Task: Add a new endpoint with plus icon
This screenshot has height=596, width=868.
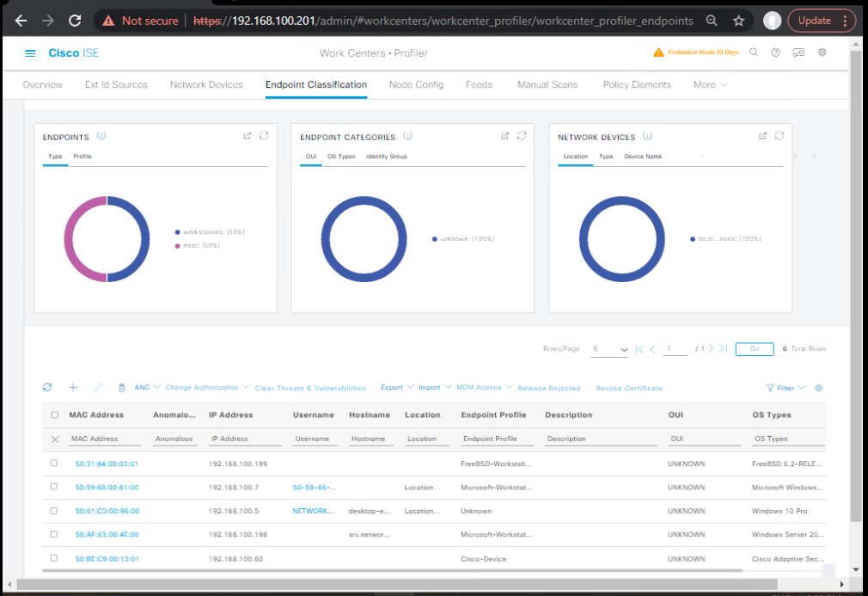Action: (x=73, y=387)
